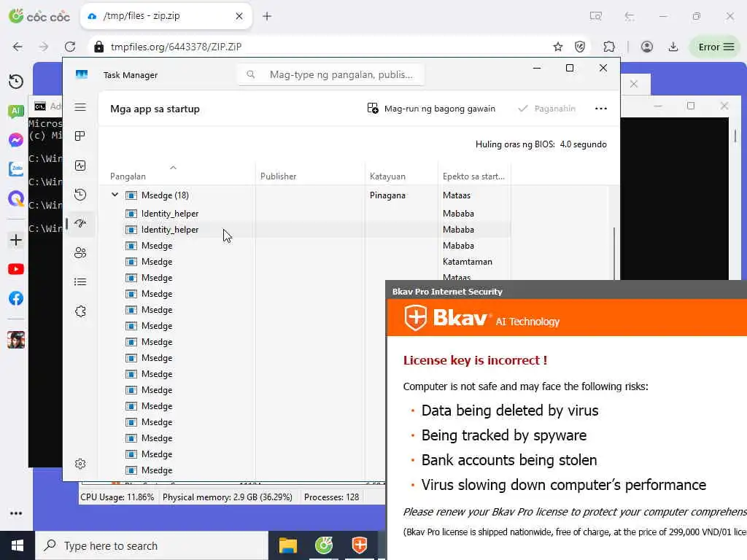Open the purple Q sidebar app icon
Image resolution: width=747 pixels, height=560 pixels.
(16, 198)
